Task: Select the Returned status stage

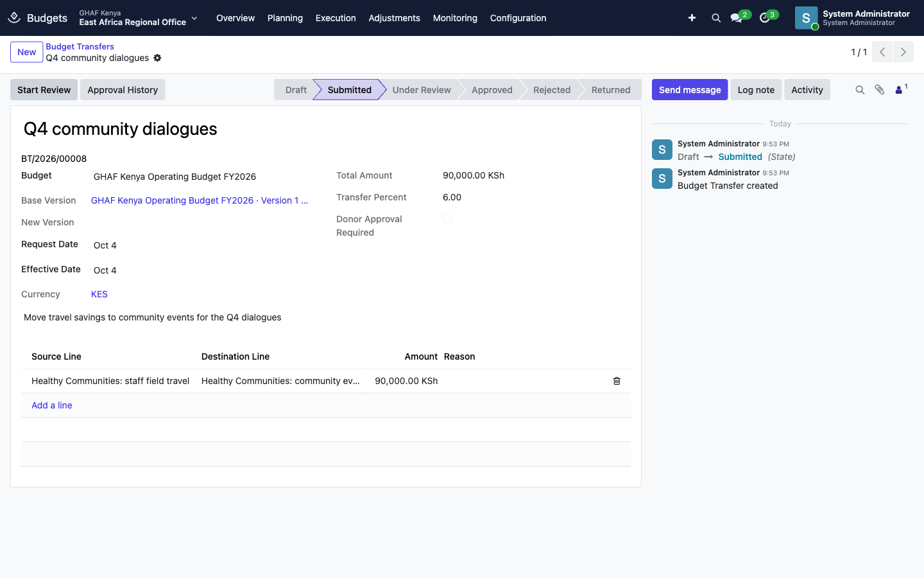Action: [x=611, y=90]
